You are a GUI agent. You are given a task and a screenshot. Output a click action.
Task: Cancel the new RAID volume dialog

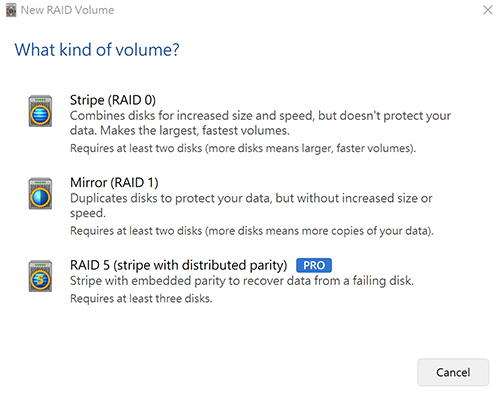pos(453,372)
